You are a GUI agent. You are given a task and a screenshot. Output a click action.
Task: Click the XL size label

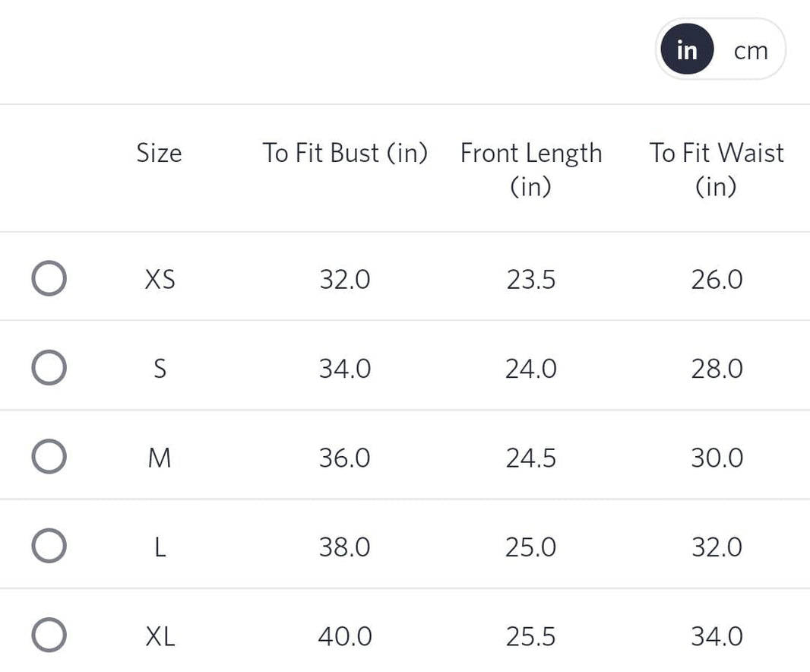[x=160, y=636]
